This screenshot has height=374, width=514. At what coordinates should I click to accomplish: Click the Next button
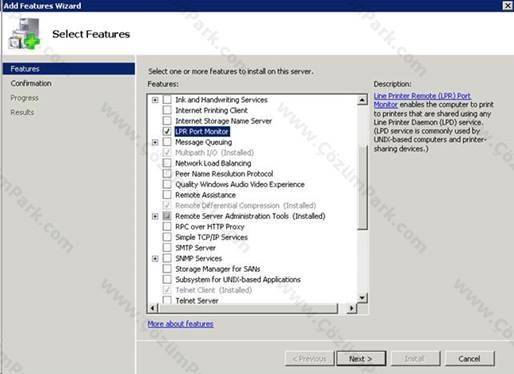coord(361,359)
